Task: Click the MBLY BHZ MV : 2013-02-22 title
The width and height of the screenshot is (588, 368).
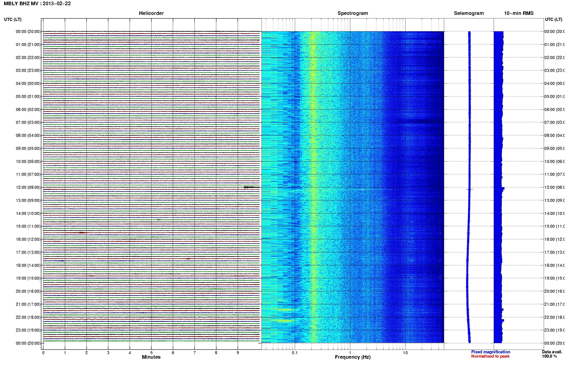Action: 37,3
